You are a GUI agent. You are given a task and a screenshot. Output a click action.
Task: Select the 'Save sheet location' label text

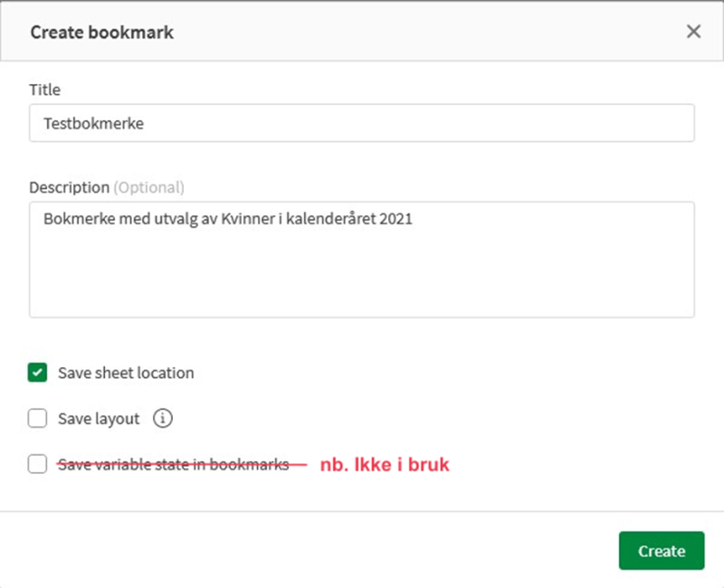click(x=126, y=373)
